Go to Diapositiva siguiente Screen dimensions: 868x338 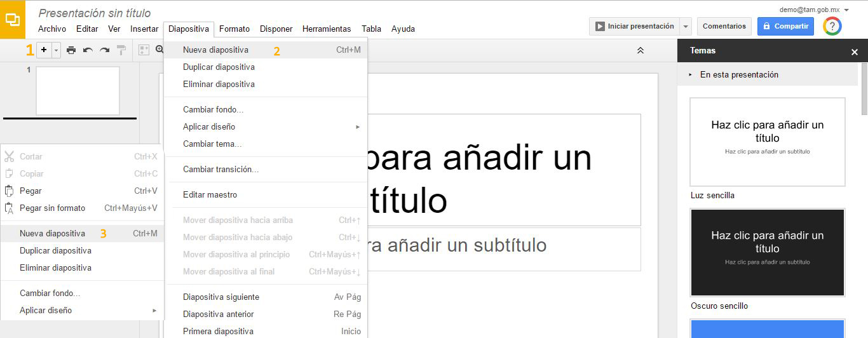[x=266, y=297]
